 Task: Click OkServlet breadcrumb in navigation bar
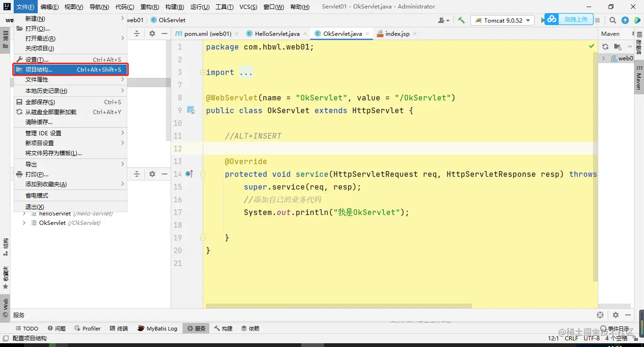point(168,20)
